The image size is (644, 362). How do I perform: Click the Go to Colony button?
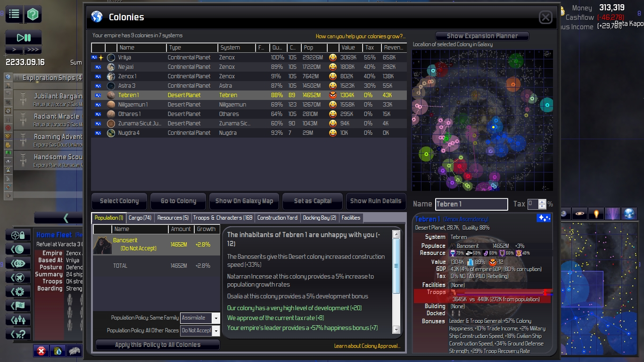tap(178, 201)
